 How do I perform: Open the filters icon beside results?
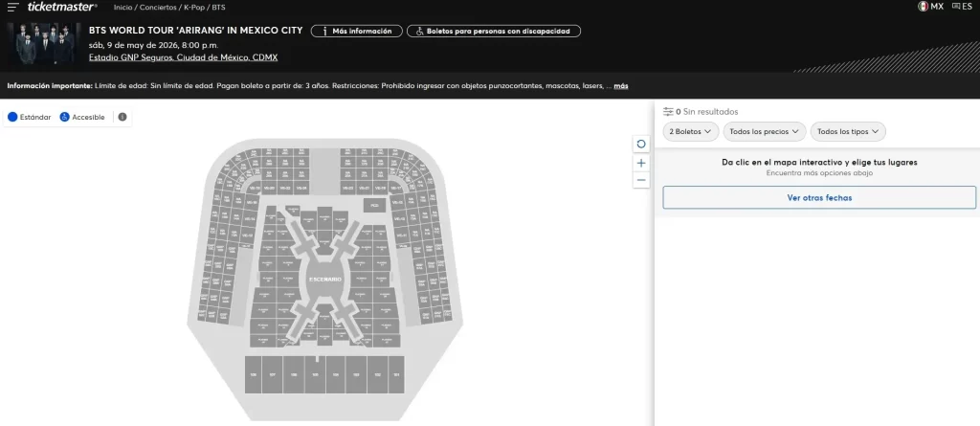(x=668, y=112)
